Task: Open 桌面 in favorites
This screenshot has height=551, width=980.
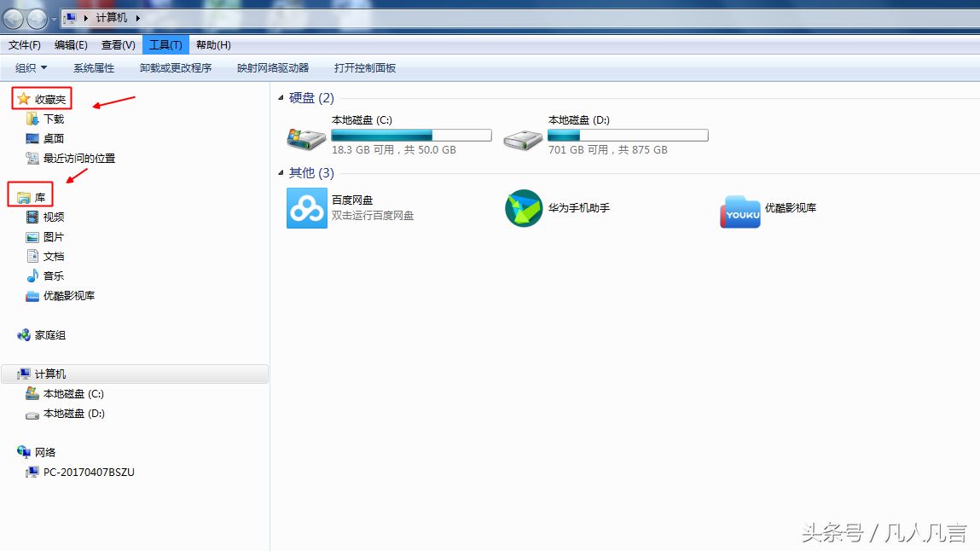Action: pos(54,139)
